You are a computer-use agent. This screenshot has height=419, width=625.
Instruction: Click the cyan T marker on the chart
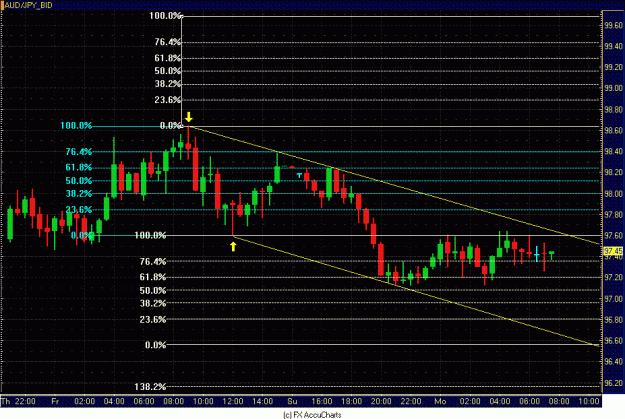(x=299, y=175)
